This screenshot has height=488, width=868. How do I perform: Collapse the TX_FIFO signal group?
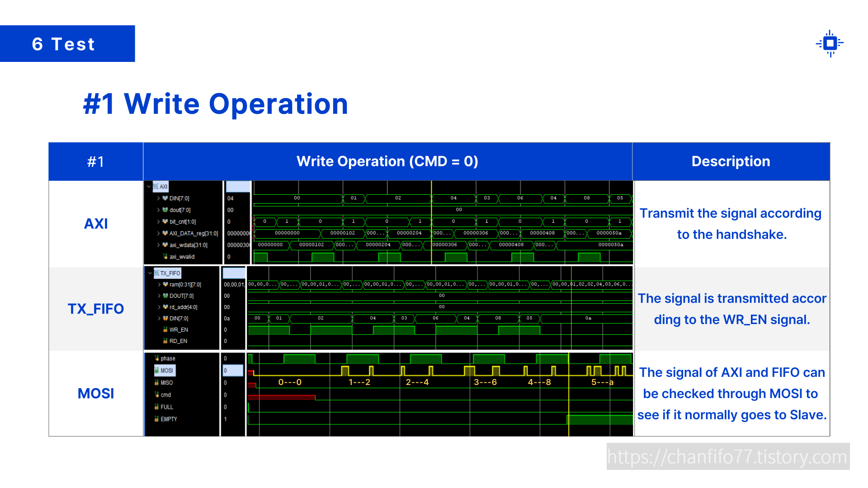tap(150, 273)
